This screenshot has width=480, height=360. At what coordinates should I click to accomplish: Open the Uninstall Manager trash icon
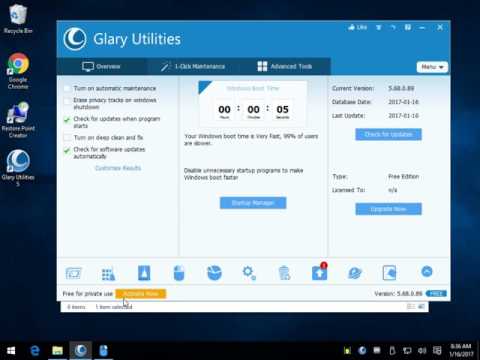tap(284, 273)
